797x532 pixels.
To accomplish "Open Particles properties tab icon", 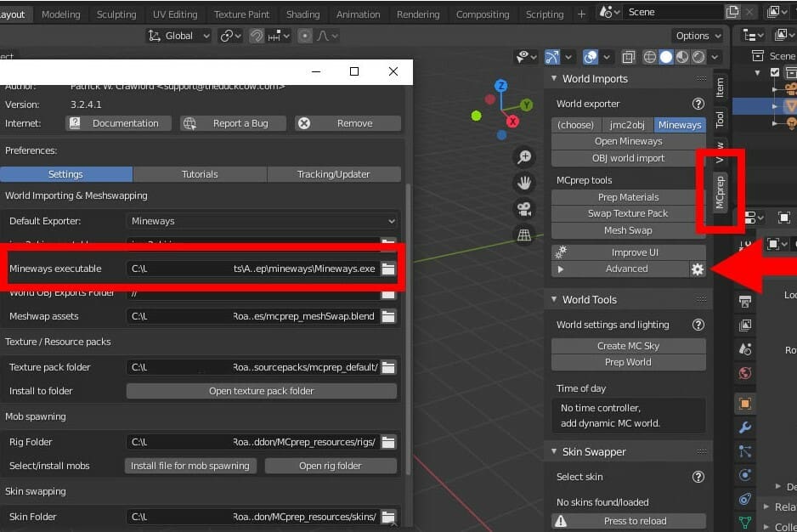I will [x=745, y=451].
